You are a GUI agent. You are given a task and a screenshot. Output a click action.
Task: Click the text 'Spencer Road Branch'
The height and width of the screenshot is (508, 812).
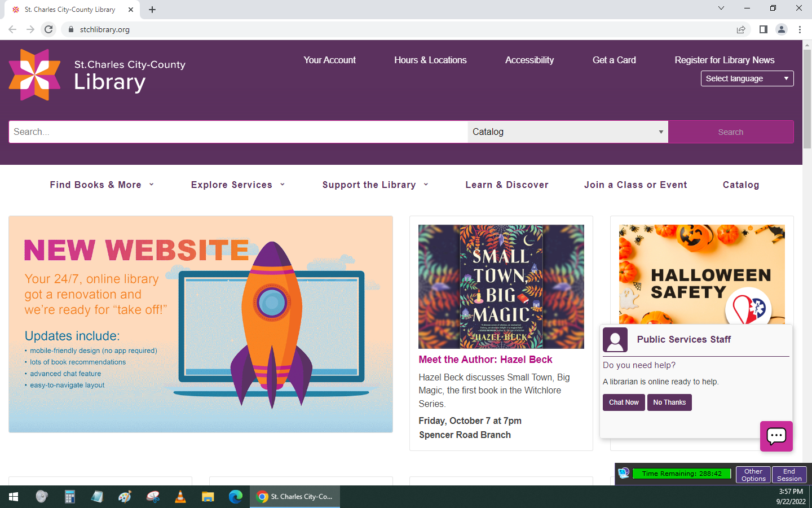[x=465, y=435]
